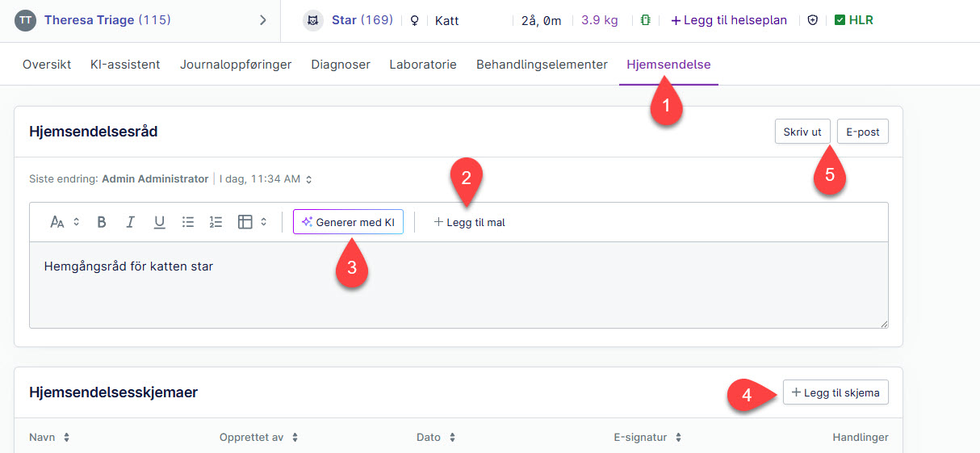Insert a numbered list
Viewport: 980px width, 453px height.
[216, 222]
